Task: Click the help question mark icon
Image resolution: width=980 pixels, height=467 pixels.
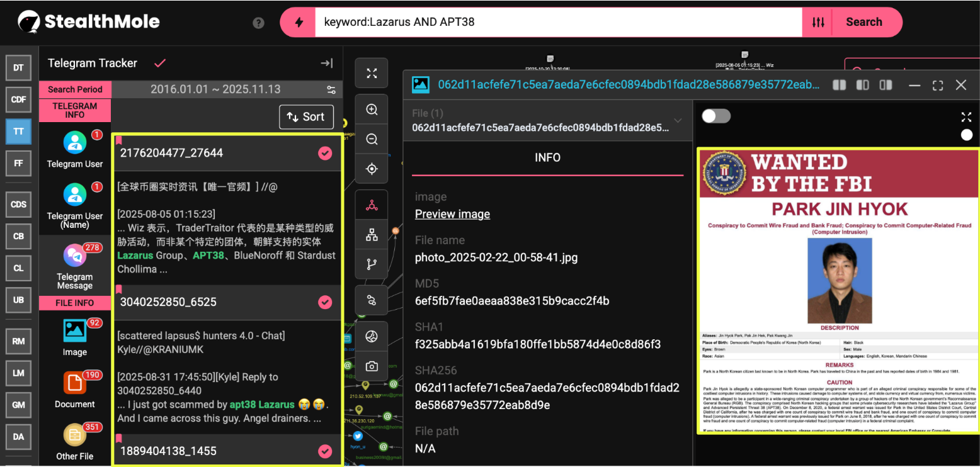Action: tap(258, 23)
